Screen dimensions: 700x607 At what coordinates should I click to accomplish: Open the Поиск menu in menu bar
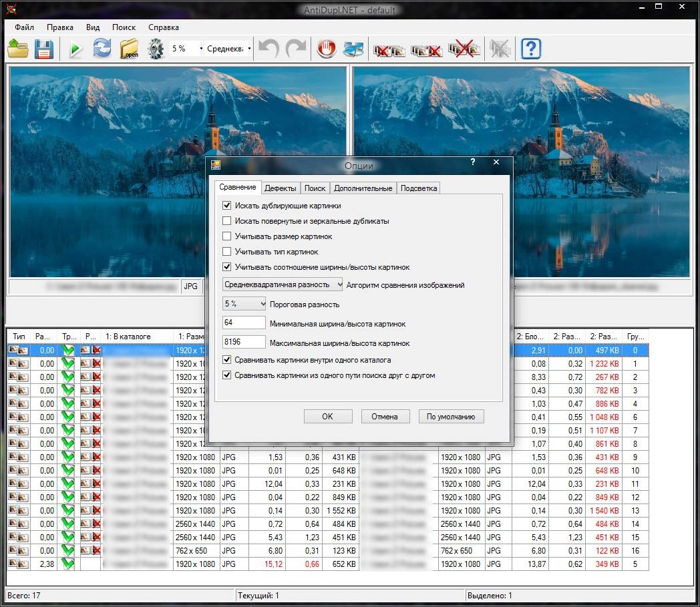124,27
